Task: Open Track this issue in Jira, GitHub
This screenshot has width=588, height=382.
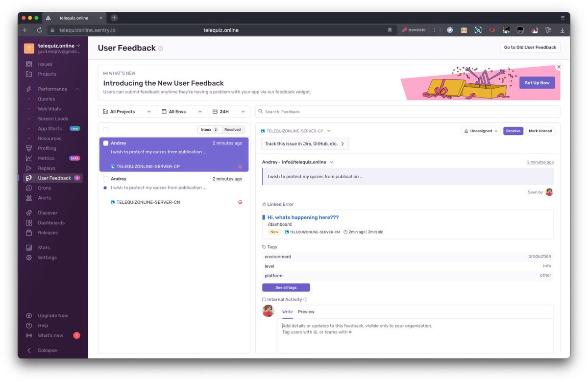Action: point(305,144)
